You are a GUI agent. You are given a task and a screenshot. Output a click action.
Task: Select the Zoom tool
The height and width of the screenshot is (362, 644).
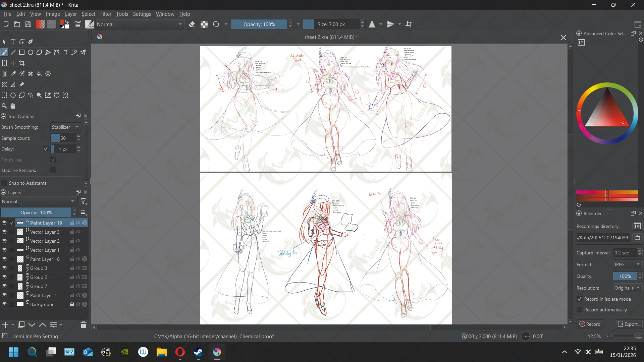click(4, 106)
